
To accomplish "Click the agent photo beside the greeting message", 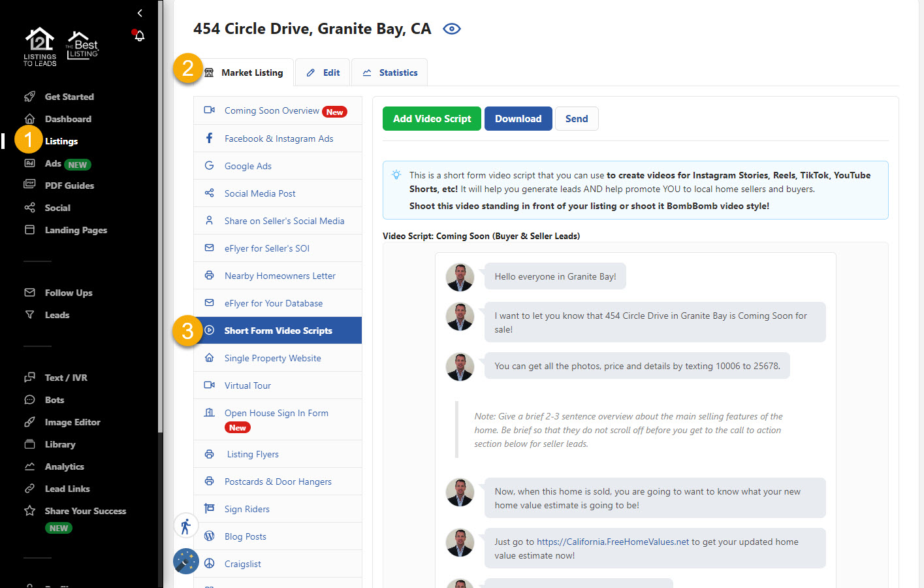I will click(x=460, y=277).
